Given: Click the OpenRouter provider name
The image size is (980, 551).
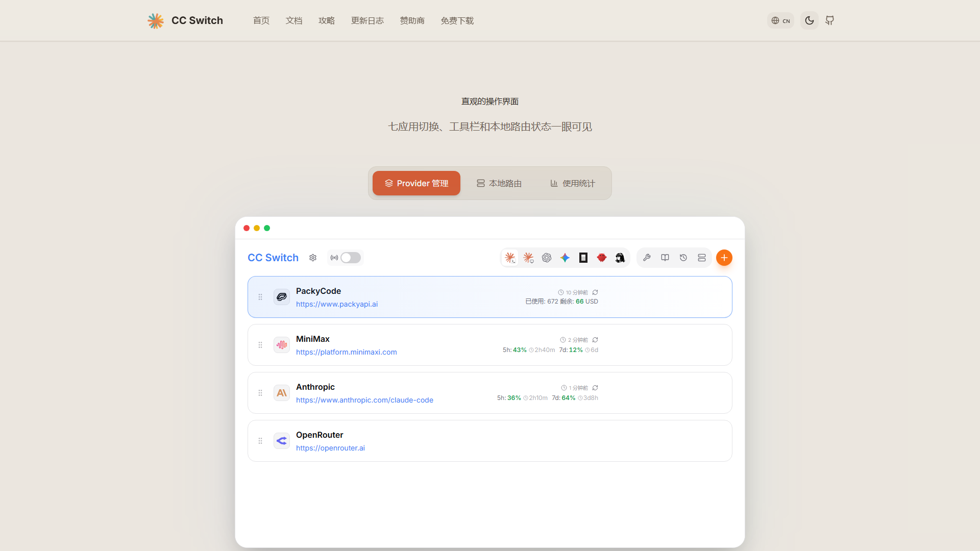Looking at the screenshot, I should (x=320, y=435).
